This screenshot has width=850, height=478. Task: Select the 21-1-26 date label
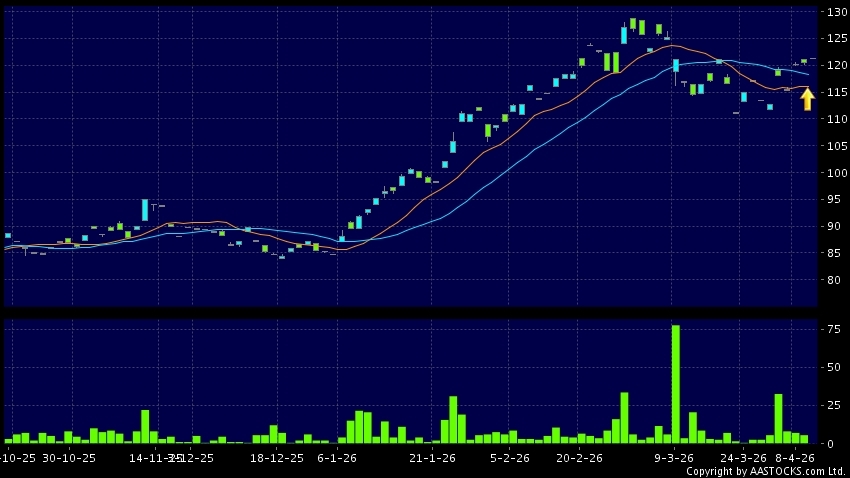click(x=432, y=457)
